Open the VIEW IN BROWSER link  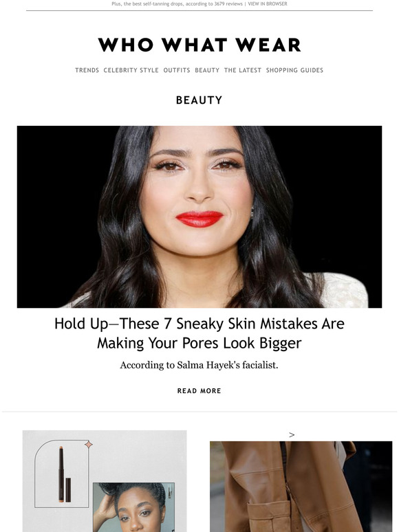pos(267,3)
